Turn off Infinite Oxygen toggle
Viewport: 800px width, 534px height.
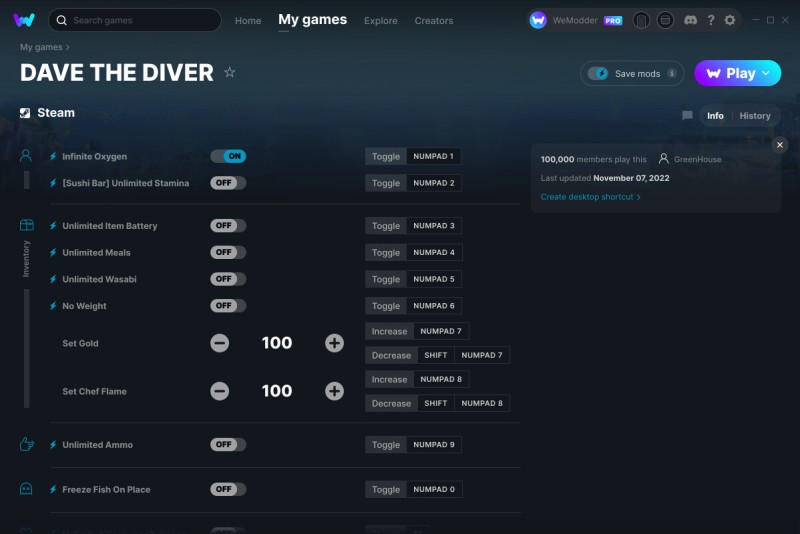(228, 156)
